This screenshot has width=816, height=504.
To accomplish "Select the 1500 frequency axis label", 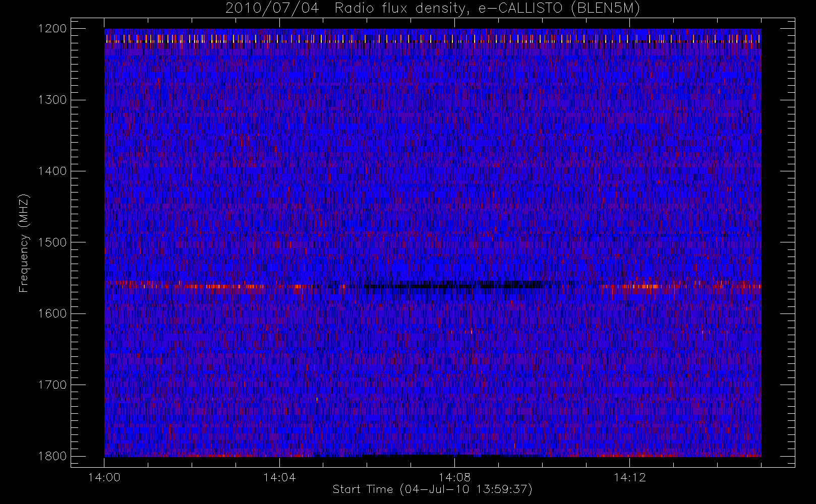I will tap(52, 242).
